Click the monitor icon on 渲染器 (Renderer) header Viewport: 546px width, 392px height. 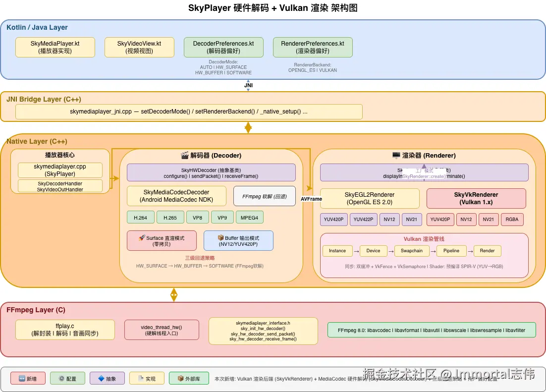(x=395, y=155)
